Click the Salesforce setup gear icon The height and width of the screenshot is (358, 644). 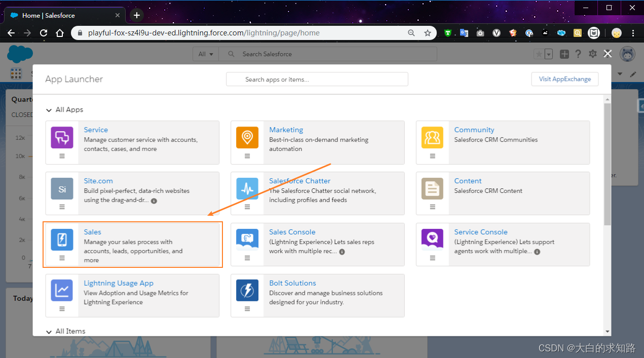(x=592, y=54)
